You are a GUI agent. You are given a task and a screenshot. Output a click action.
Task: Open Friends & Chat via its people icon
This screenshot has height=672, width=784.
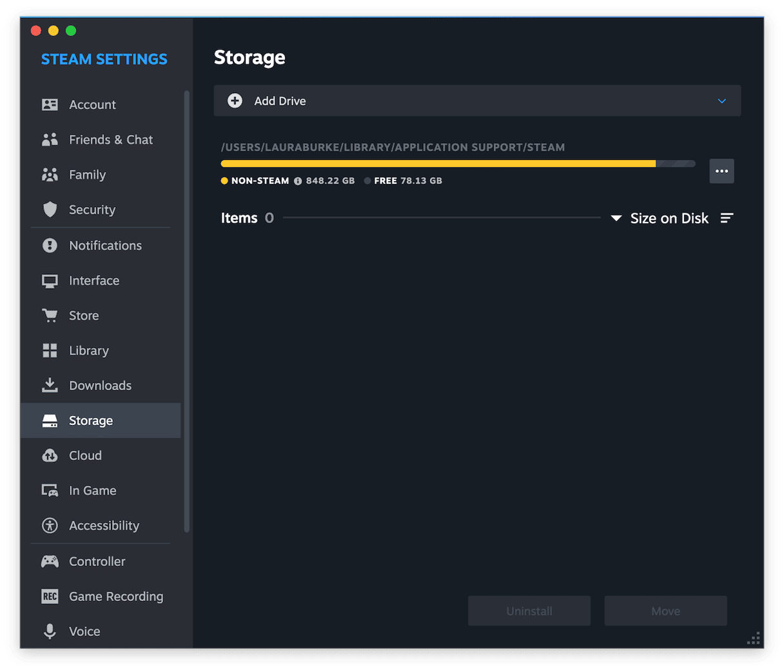click(x=50, y=140)
